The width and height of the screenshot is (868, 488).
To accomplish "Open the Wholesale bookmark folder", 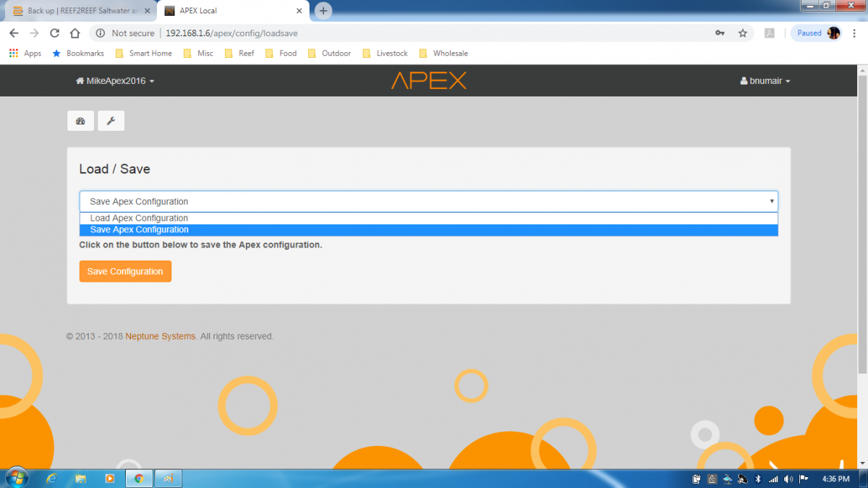I will 443,54.
